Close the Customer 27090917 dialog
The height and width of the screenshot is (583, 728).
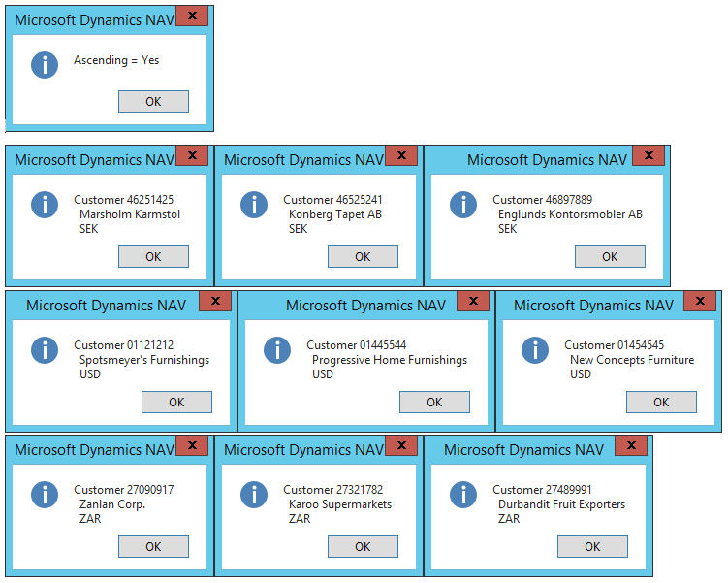click(192, 445)
